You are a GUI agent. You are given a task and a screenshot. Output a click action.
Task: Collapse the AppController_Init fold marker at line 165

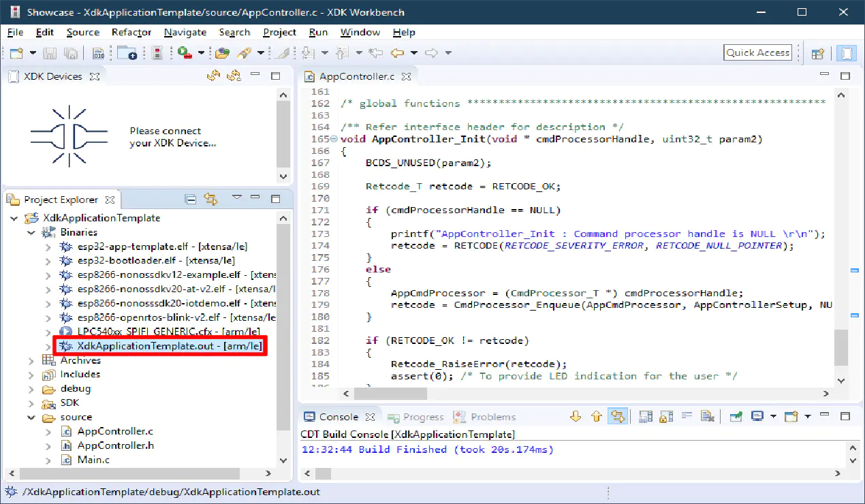tap(334, 139)
